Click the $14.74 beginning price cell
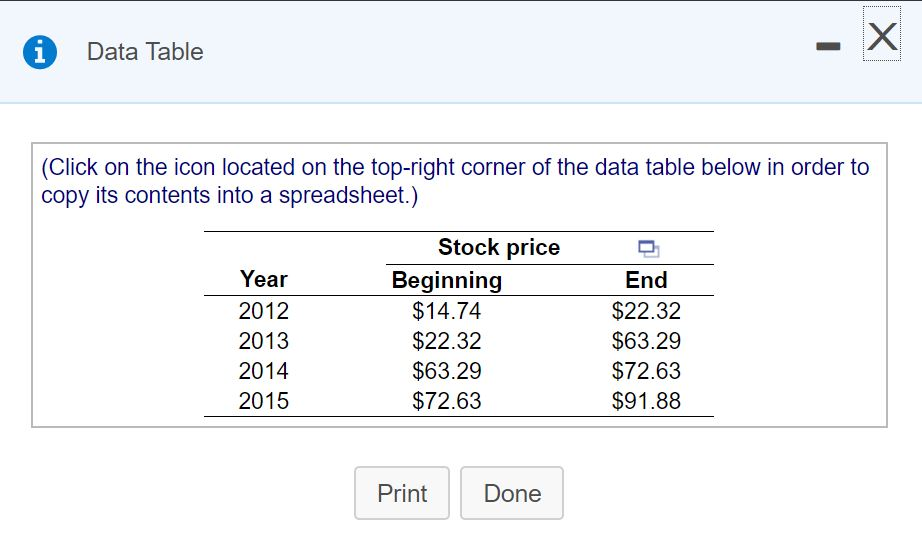The image size is (922, 536). click(447, 311)
